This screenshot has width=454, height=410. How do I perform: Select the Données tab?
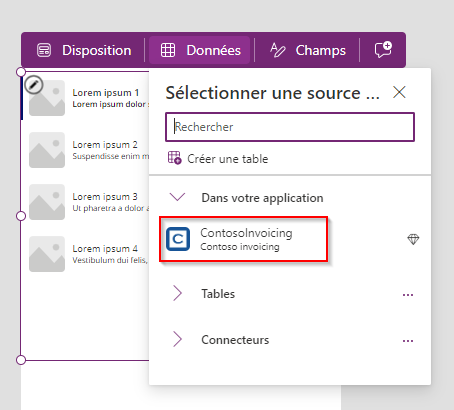pos(199,50)
